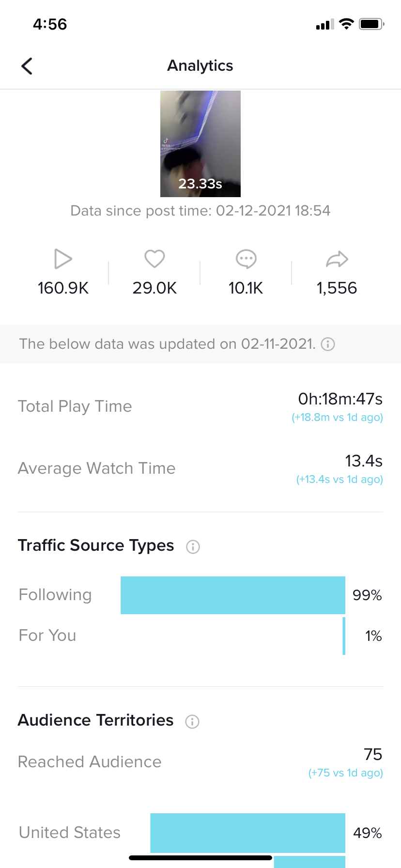Click the Following 99% traffic bar
Screen dimensions: 401x868
232,595
